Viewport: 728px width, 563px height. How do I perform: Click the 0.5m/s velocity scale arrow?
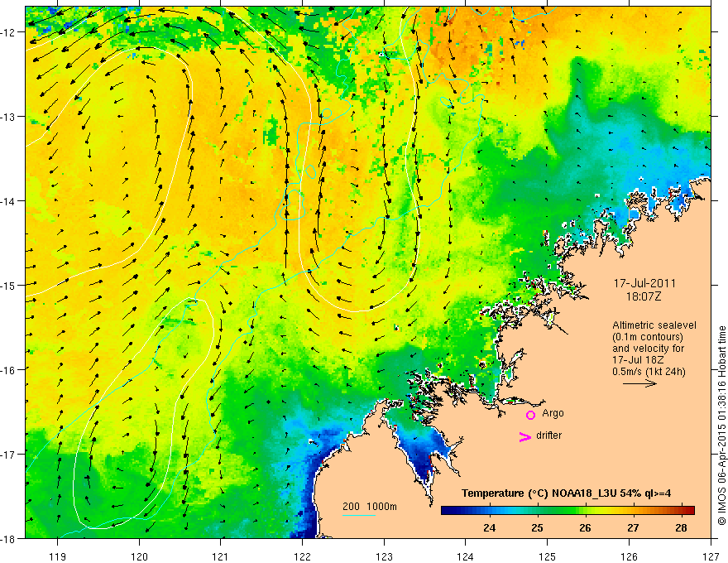(x=639, y=383)
